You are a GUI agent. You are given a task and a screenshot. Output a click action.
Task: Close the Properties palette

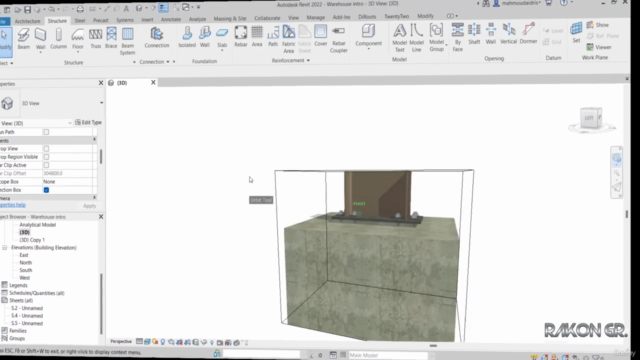(101, 83)
